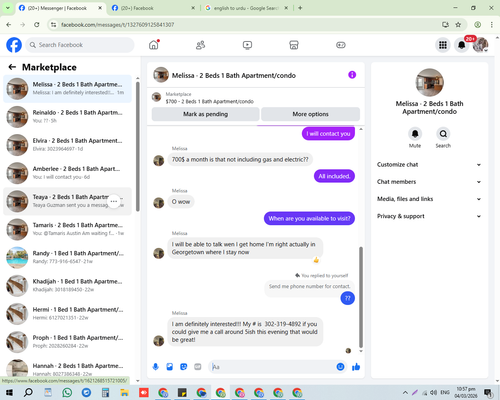Expand Privacy & support section
The image size is (500, 400).
[429, 216]
